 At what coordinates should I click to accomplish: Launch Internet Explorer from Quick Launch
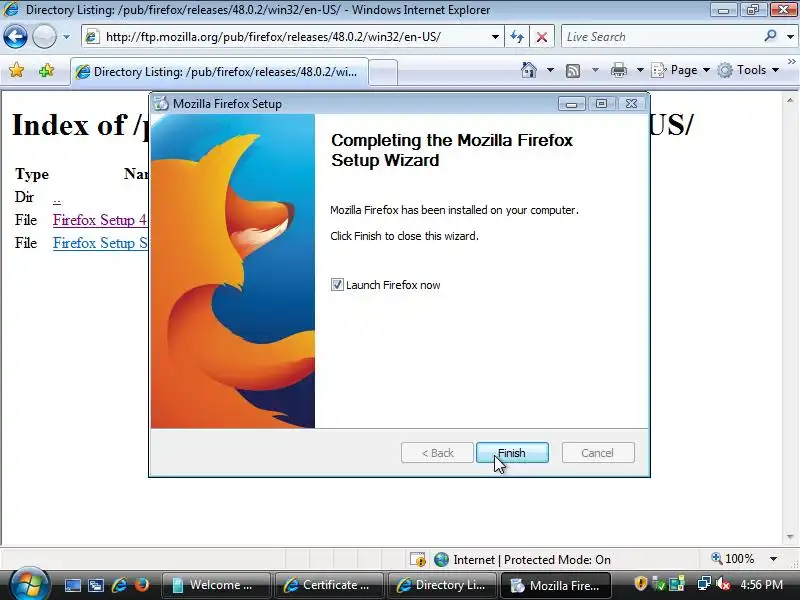(119, 585)
